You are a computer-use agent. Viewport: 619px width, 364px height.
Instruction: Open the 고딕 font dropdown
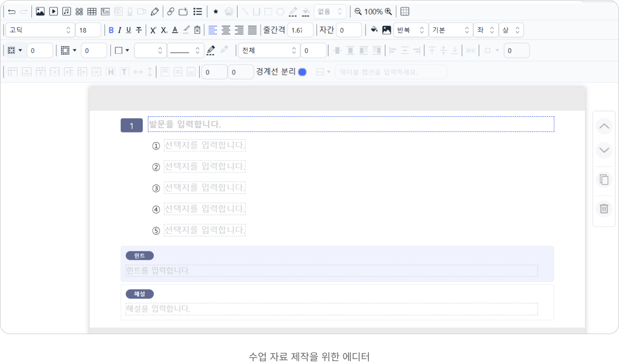(40, 30)
